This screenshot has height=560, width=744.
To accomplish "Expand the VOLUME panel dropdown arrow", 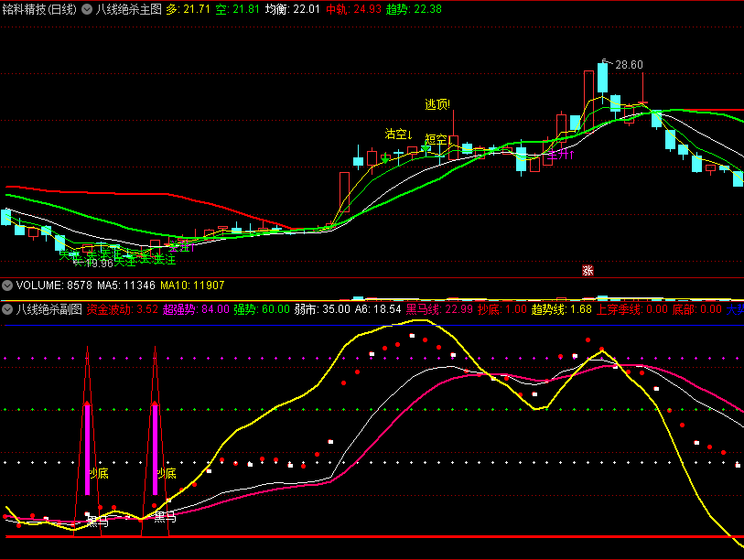I will (7, 285).
